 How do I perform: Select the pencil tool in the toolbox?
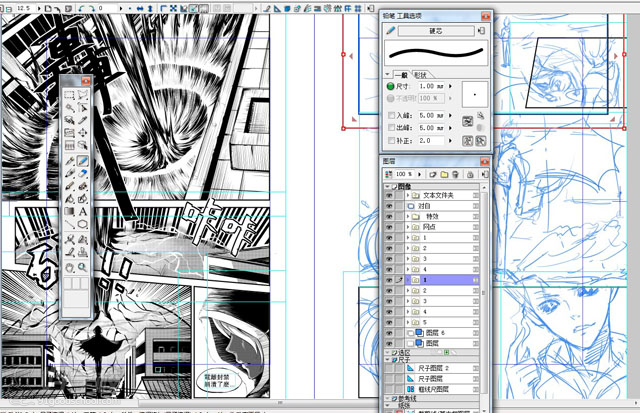[x=82, y=161]
